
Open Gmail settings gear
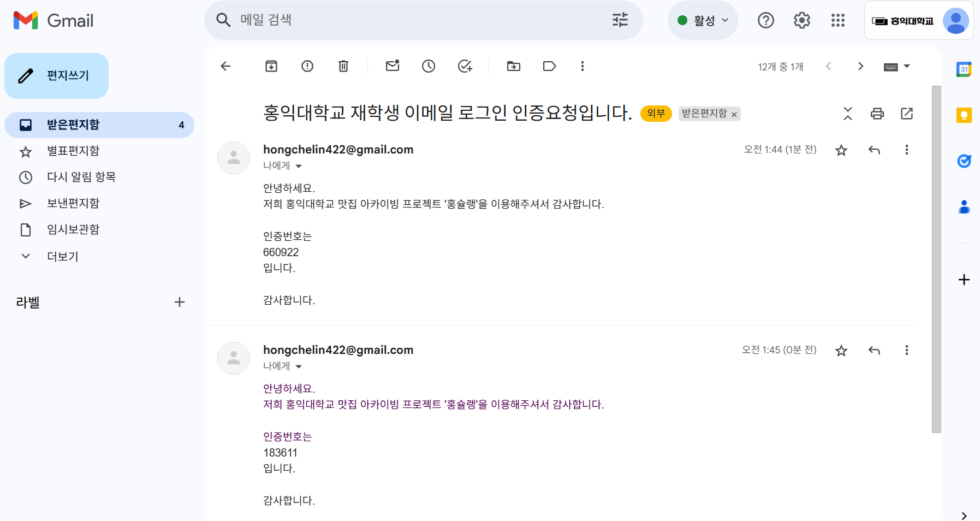(802, 20)
